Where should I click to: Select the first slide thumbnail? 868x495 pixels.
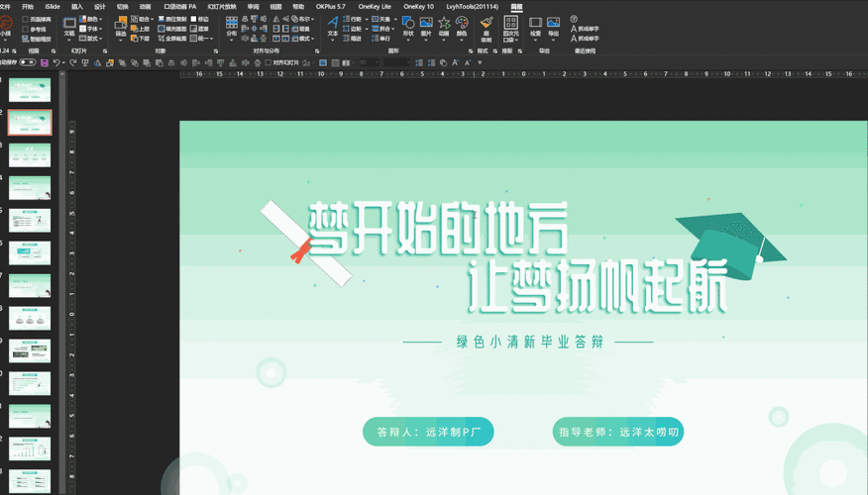pos(30,91)
